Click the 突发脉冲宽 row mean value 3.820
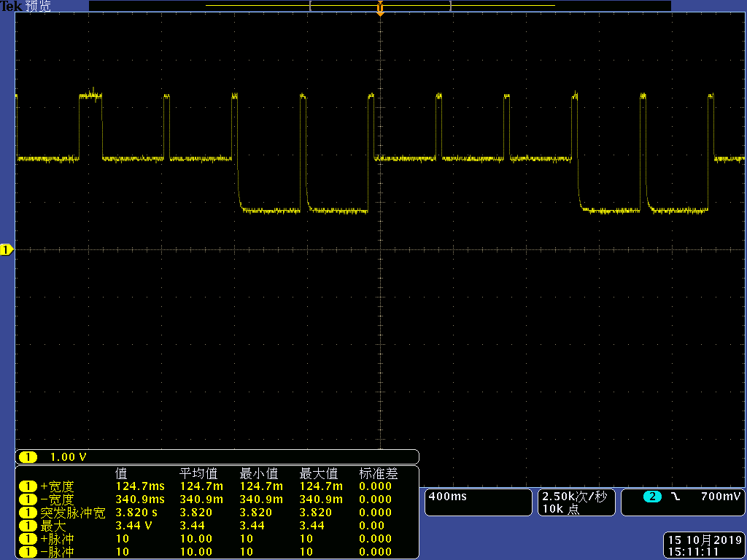The image size is (747, 560). [196, 513]
